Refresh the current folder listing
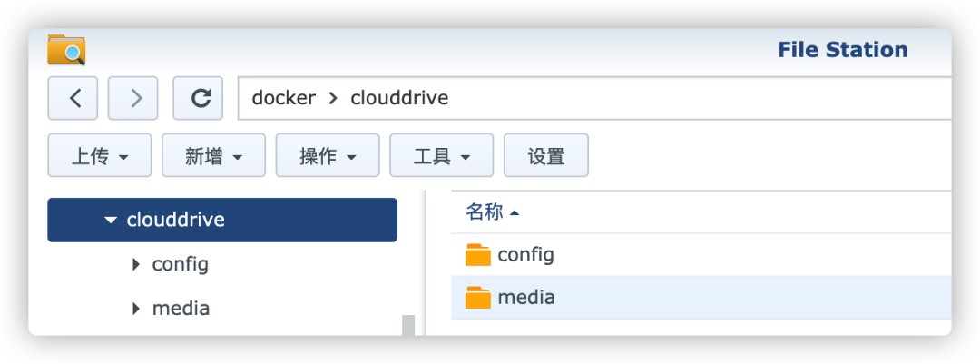The image size is (980, 364). point(198,98)
